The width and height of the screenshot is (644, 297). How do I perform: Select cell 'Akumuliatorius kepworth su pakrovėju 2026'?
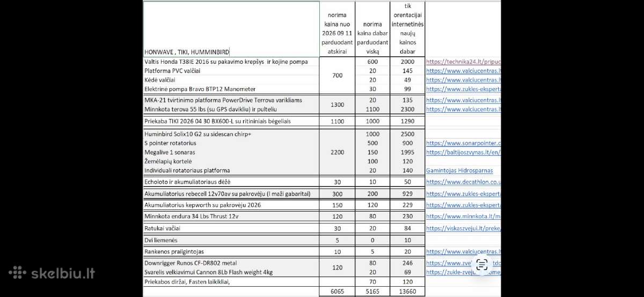[231, 205]
